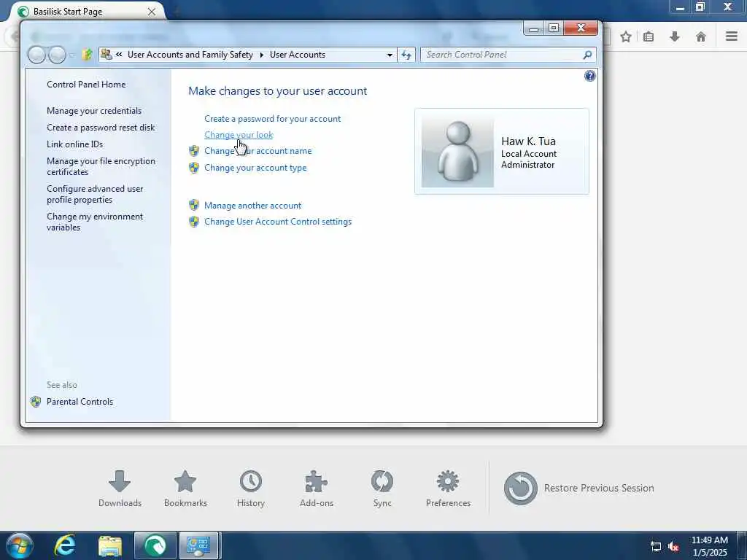Open Manage your credentials
The height and width of the screenshot is (560, 747).
click(94, 111)
